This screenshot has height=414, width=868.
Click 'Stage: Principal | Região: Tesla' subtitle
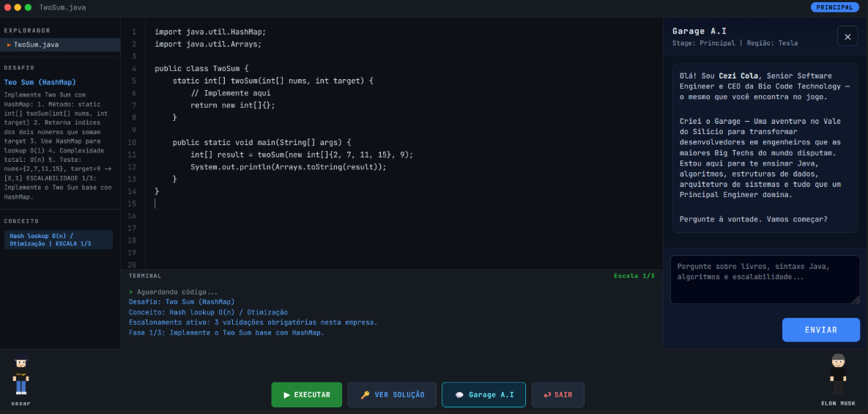(735, 42)
